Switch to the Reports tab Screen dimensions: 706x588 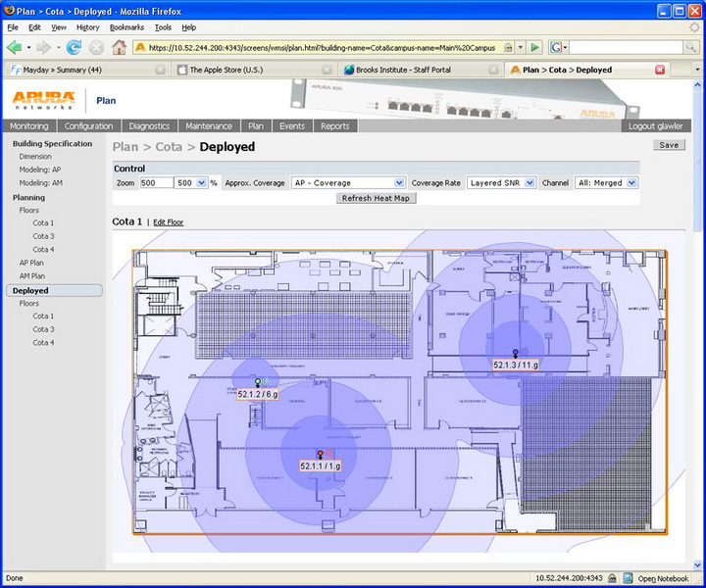(335, 126)
